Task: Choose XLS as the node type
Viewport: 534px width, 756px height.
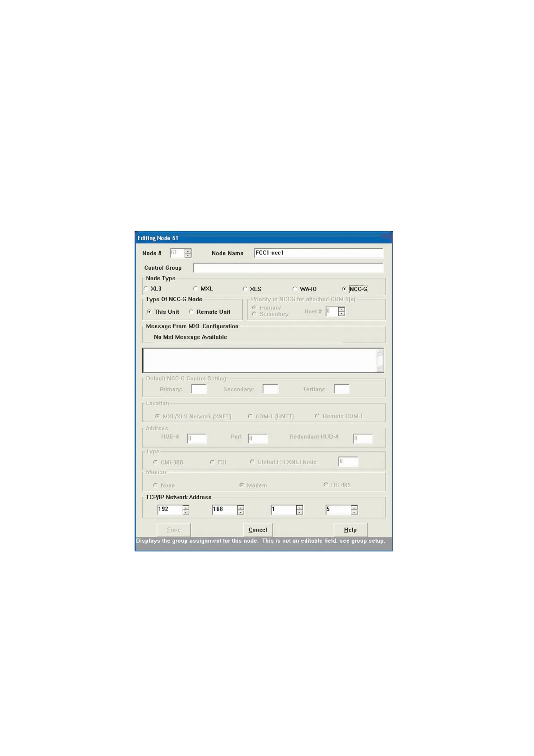Action: 252,289
